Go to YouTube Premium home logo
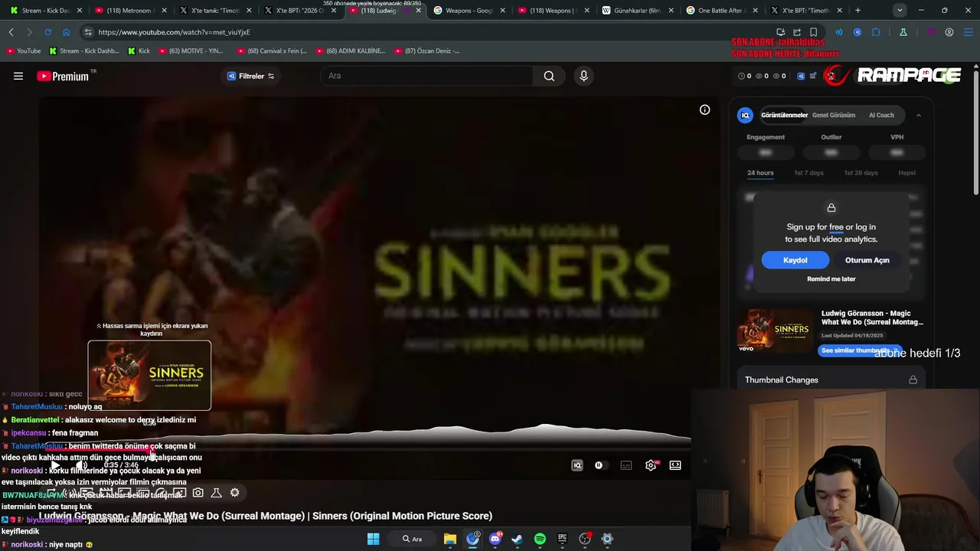This screenshot has height=551, width=980. (63, 76)
